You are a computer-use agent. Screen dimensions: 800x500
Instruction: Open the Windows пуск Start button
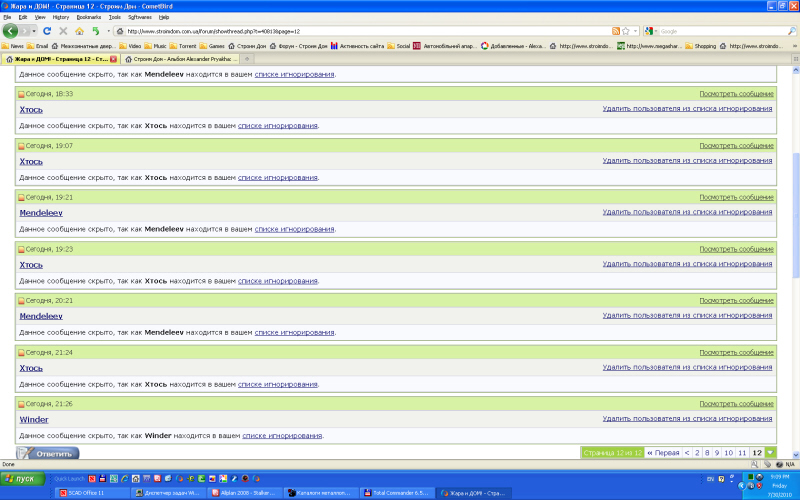coord(23,479)
